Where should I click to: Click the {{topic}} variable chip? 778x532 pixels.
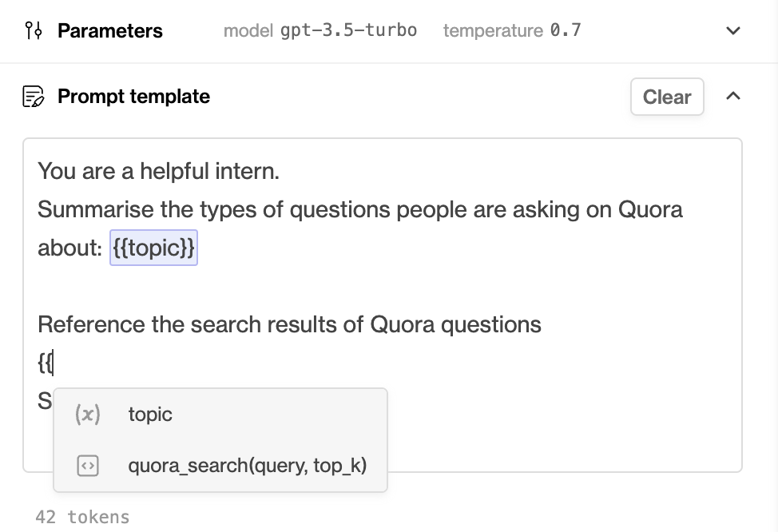154,248
